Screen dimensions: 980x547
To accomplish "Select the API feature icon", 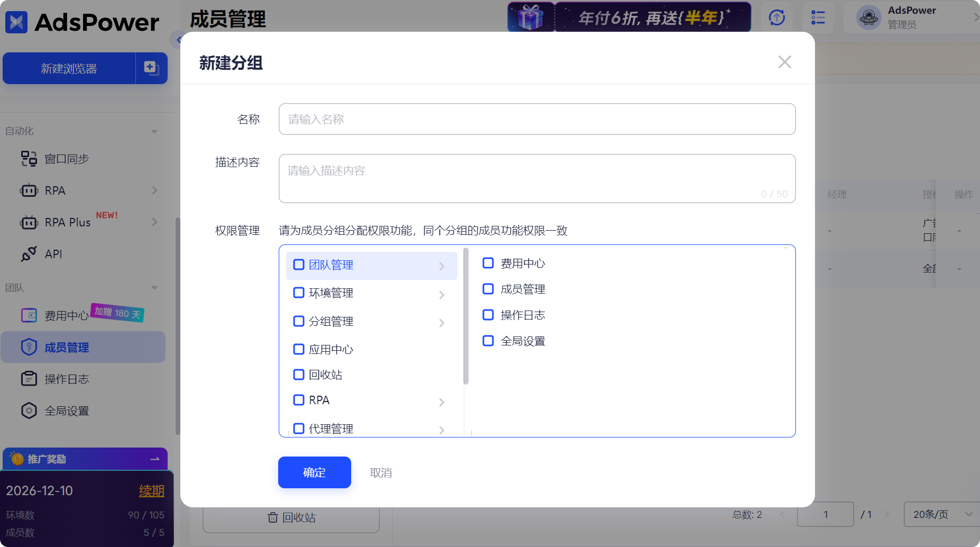I will click(30, 254).
